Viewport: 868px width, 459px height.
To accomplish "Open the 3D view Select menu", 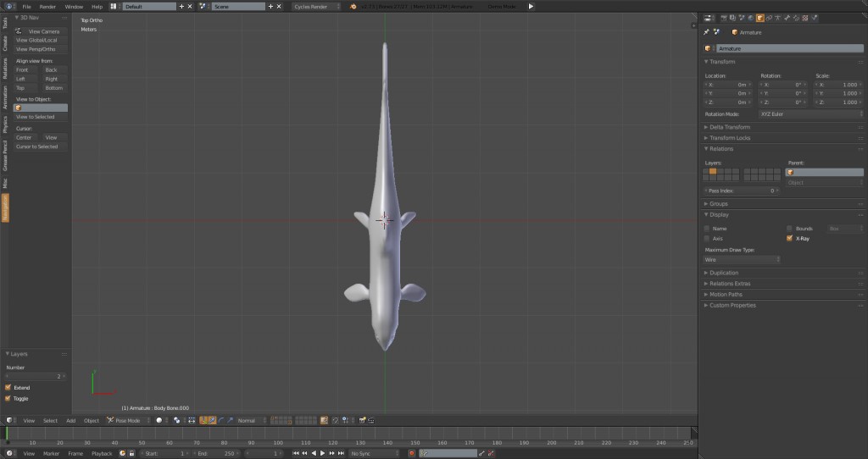I will pyautogui.click(x=50, y=420).
